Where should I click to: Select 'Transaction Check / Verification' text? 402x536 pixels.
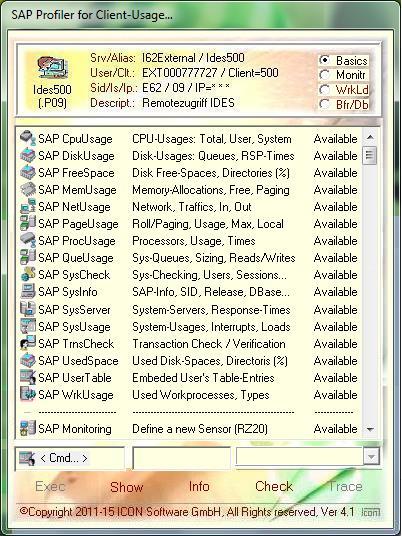pos(209,344)
